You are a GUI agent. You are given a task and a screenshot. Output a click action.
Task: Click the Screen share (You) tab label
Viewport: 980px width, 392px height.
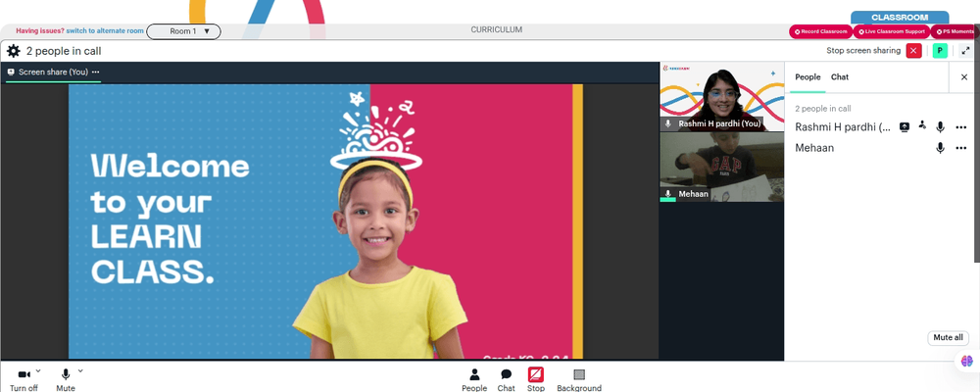(x=53, y=72)
